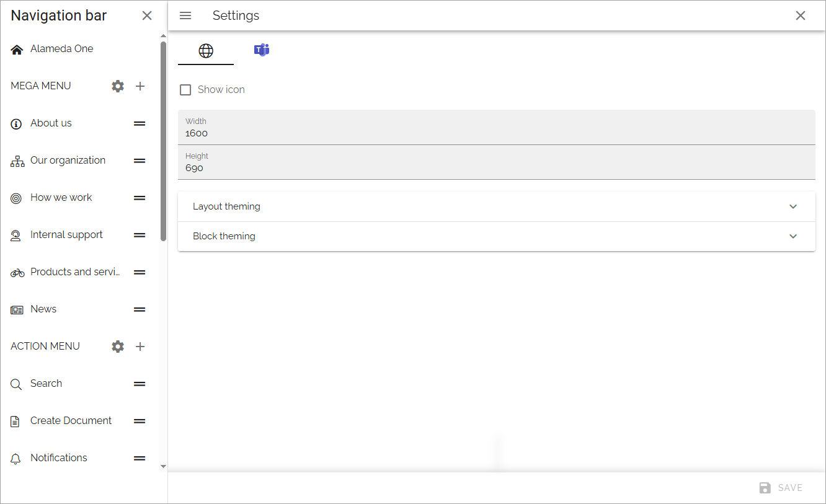
Task: Switch to the Microsoft Teams tab
Action: [262, 50]
